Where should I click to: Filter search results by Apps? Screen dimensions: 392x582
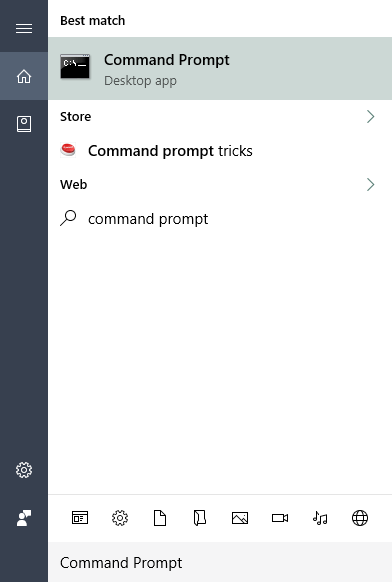pyautogui.click(x=80, y=517)
